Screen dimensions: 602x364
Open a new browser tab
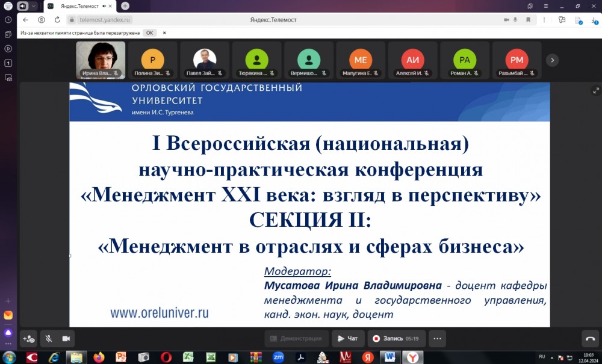coord(125,6)
